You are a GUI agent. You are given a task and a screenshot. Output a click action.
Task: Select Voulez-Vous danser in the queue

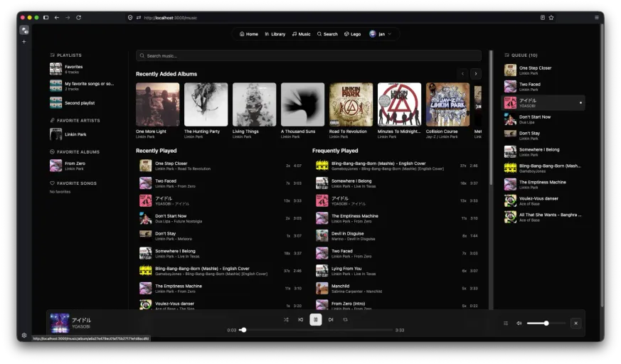543,200
